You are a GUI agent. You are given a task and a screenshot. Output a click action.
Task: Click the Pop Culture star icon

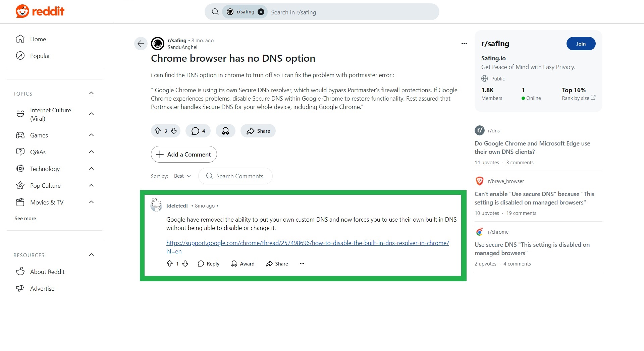[x=20, y=185]
